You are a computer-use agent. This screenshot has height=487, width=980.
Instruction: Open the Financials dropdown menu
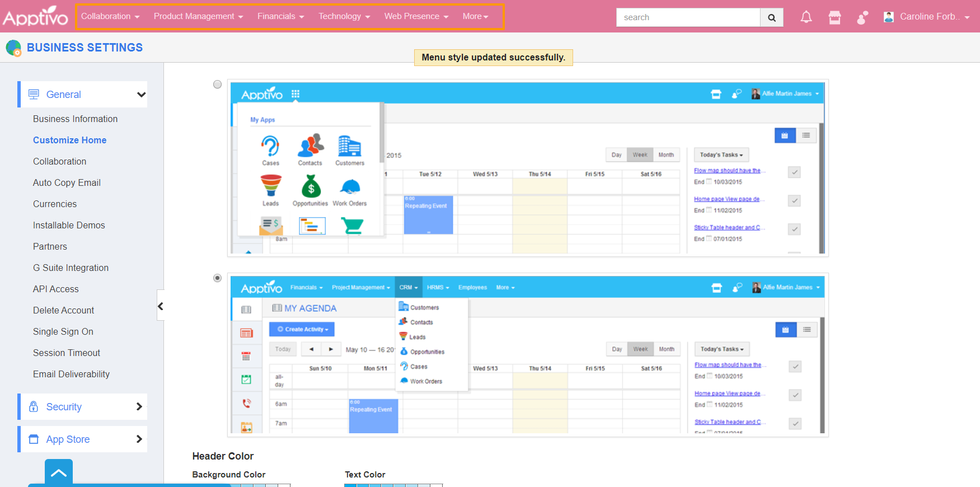tap(280, 16)
